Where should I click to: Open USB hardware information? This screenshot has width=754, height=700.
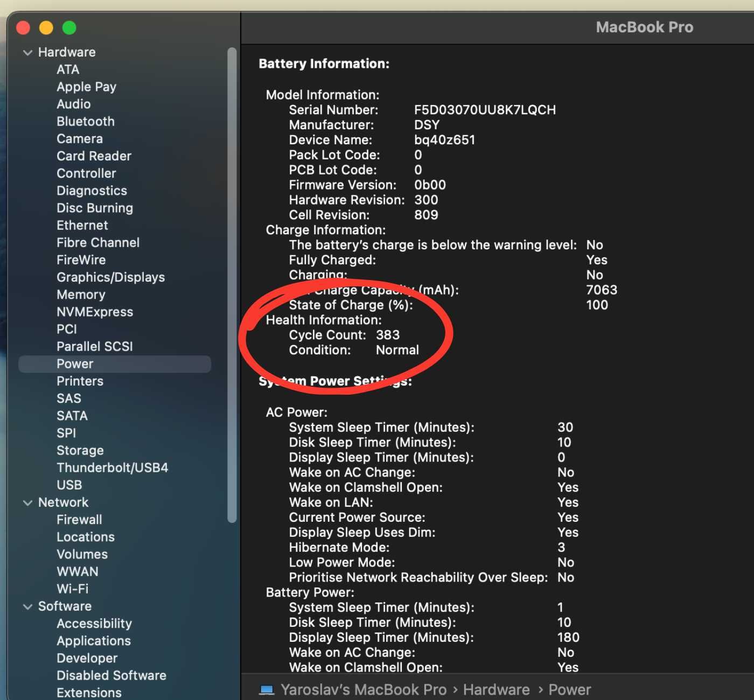[x=69, y=485]
